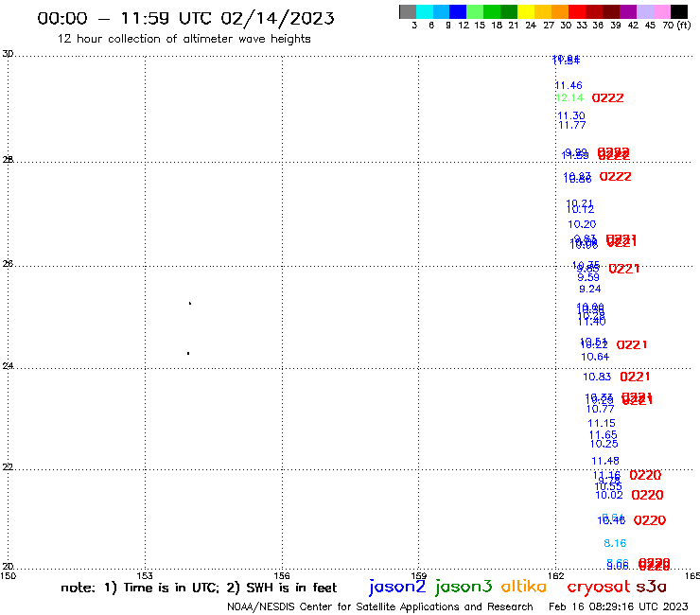Click the wave height value 10.83

coord(597,377)
